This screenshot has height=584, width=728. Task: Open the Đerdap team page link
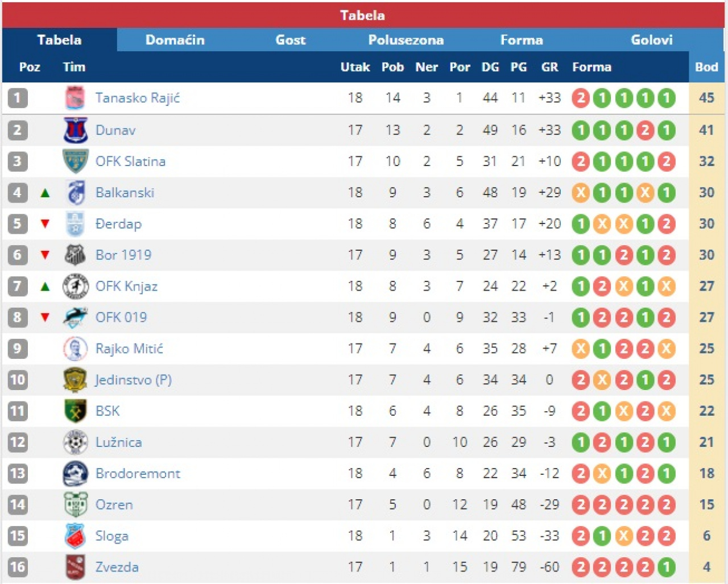pyautogui.click(x=118, y=224)
